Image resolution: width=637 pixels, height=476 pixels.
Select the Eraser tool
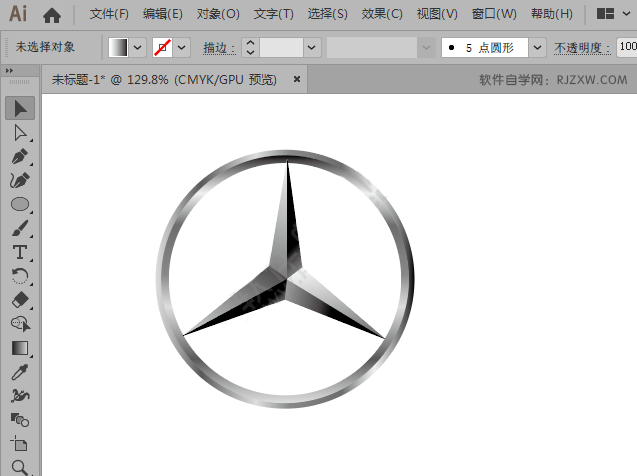(x=20, y=300)
